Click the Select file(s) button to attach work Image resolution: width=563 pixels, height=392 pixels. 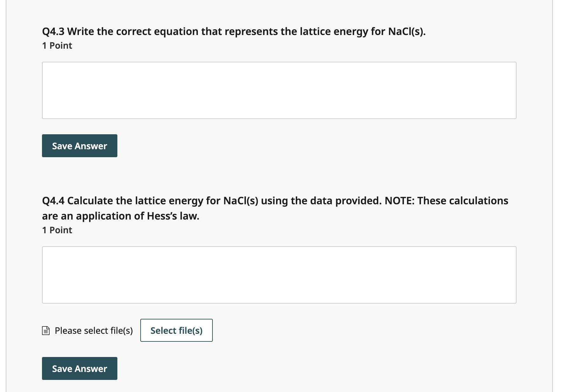pos(176,330)
